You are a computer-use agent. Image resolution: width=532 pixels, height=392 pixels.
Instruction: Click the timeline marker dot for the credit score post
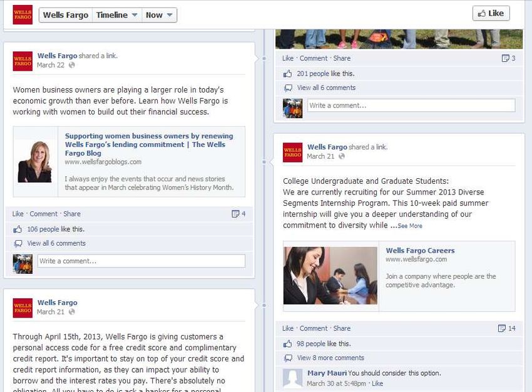point(264,305)
